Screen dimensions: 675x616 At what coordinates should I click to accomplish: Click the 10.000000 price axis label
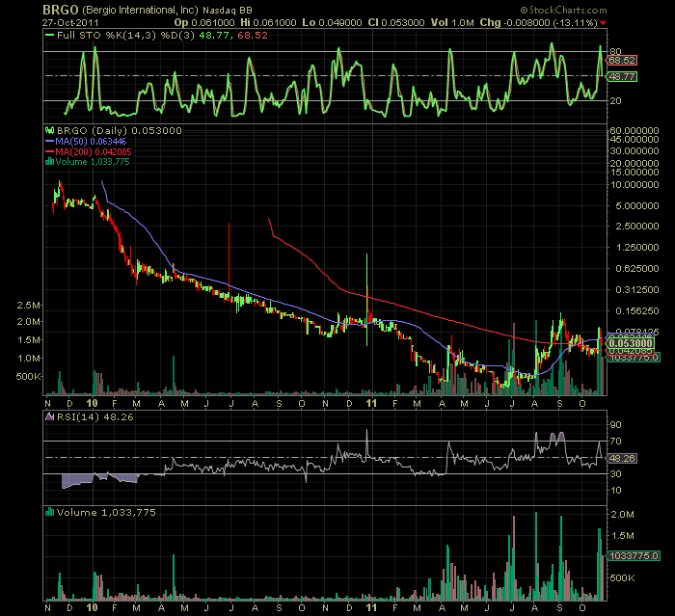tap(634, 185)
